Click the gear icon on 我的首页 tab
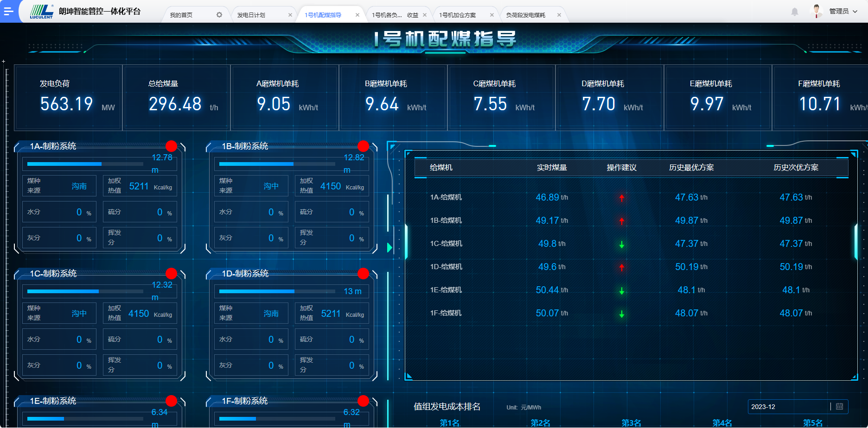Image resolution: width=868 pixels, height=428 pixels. tap(219, 15)
